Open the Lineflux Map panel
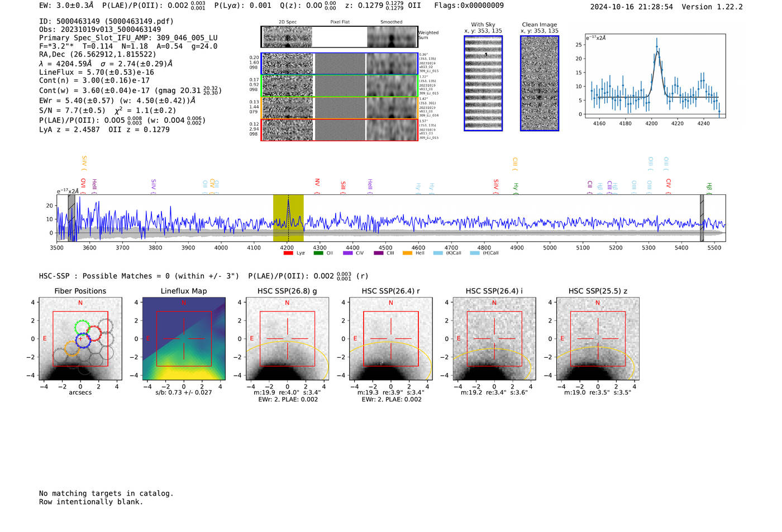782x532 pixels. click(x=184, y=338)
